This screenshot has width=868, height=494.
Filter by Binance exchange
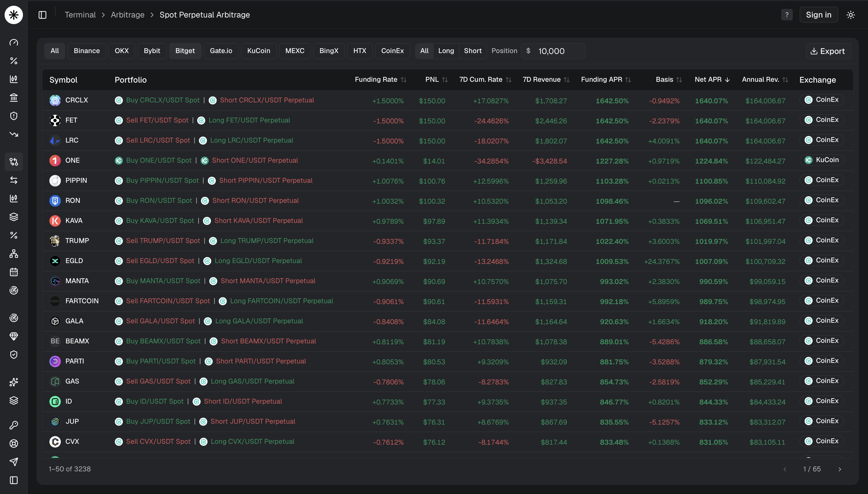[x=87, y=51]
